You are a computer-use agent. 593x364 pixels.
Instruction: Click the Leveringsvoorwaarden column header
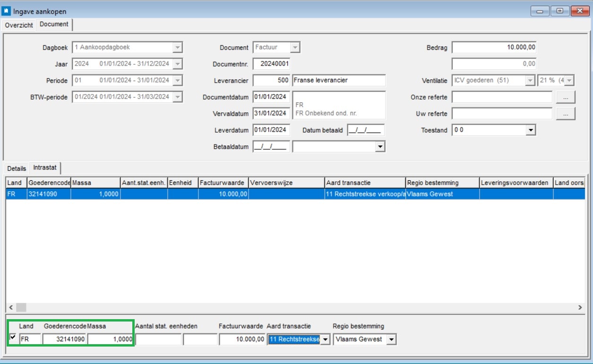coord(516,183)
